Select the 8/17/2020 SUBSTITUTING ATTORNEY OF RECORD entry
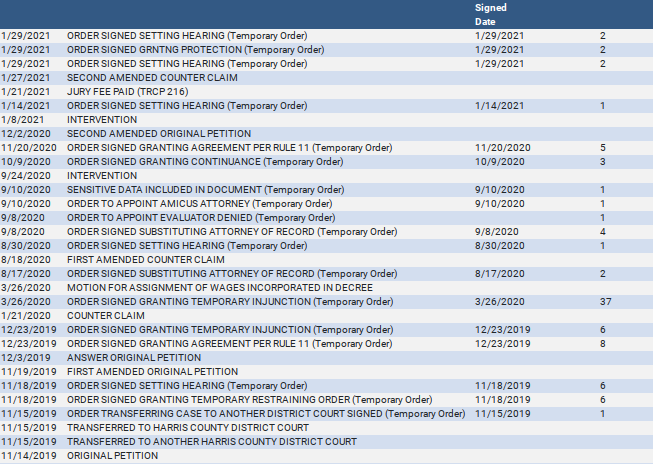 (232, 274)
